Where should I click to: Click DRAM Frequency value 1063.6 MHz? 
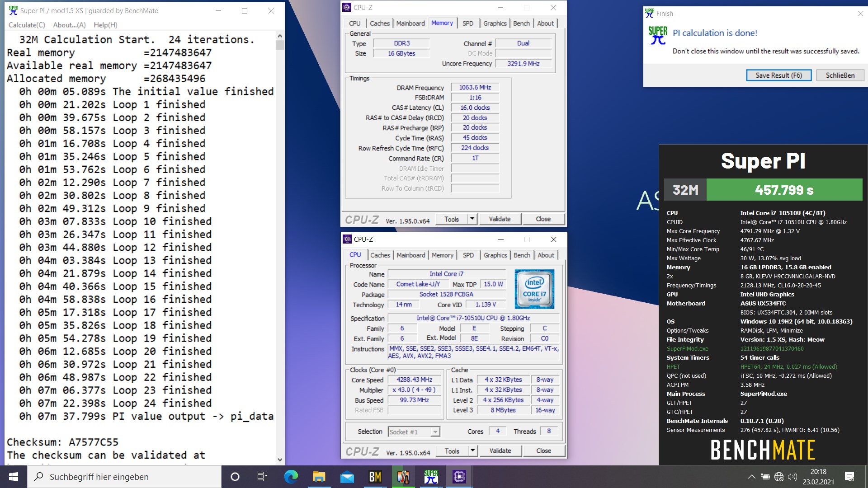[475, 88]
